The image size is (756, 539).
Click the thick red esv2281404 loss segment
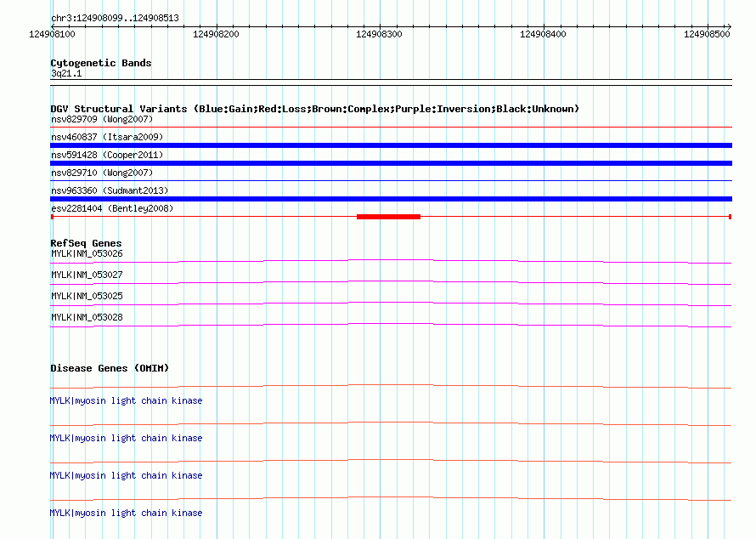[x=388, y=217]
